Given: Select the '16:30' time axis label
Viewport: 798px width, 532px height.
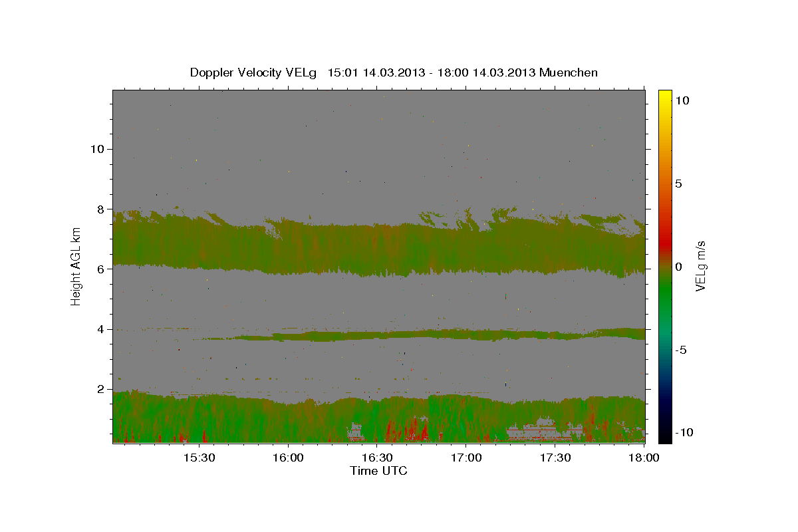Looking at the screenshot, I should tap(376, 458).
